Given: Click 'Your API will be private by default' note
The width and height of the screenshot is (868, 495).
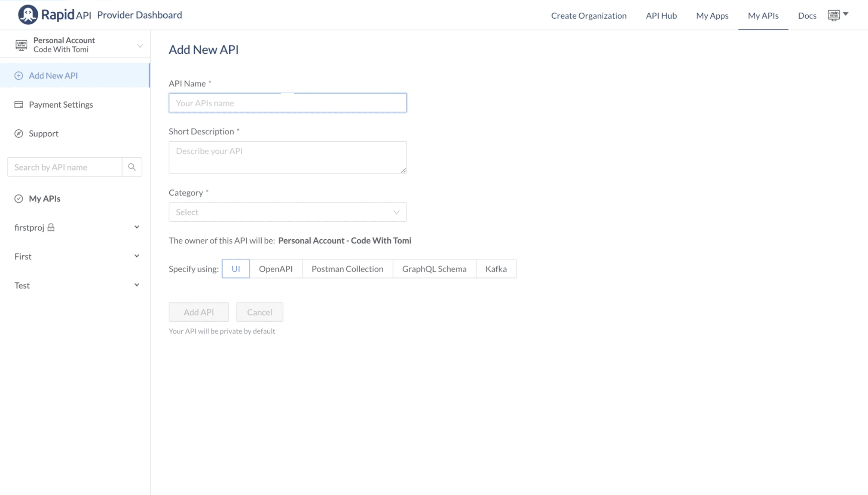Looking at the screenshot, I should pos(222,331).
